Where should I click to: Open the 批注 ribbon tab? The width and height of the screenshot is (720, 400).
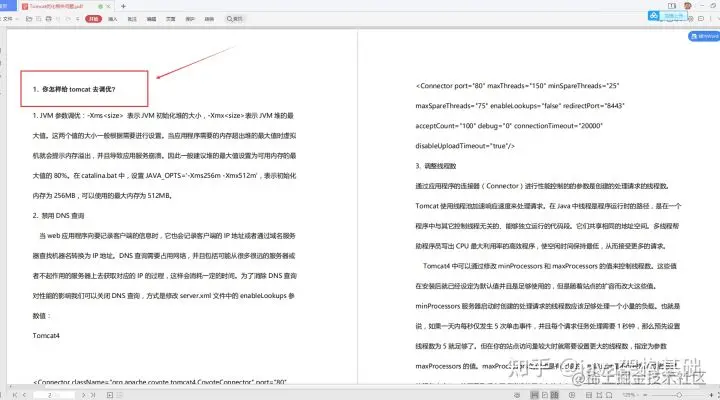[x=132, y=19]
